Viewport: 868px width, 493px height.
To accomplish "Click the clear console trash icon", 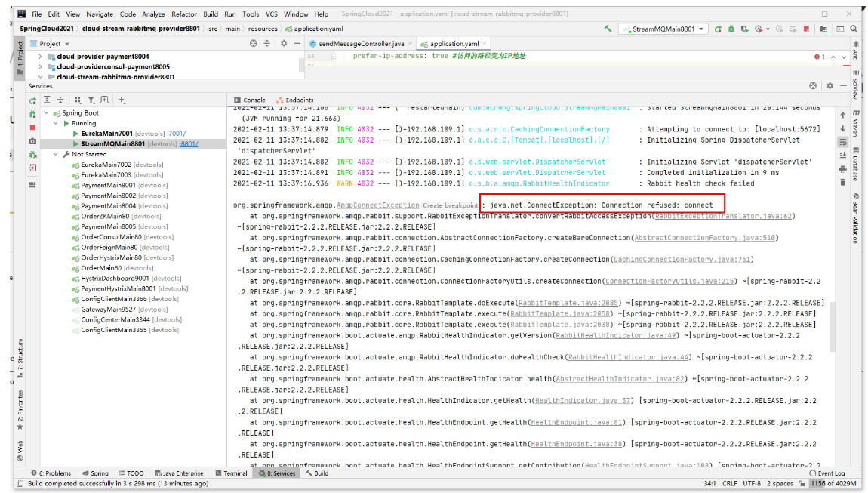I will coord(842,182).
